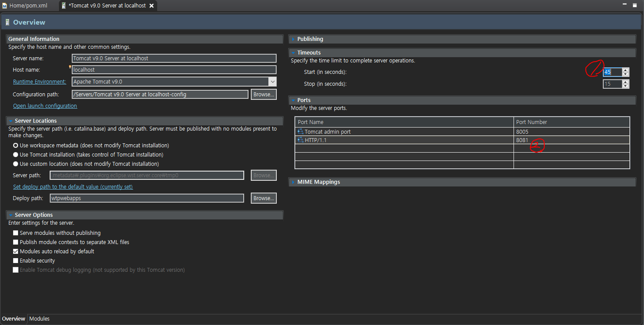Image resolution: width=644 pixels, height=325 pixels.
Task: Select Use custom location option
Action: 16,164
